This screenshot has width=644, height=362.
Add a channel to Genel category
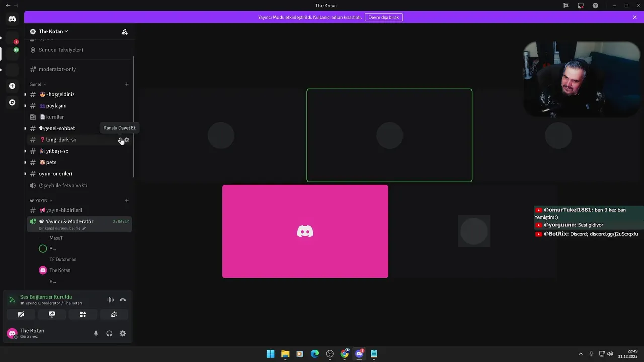tap(127, 84)
